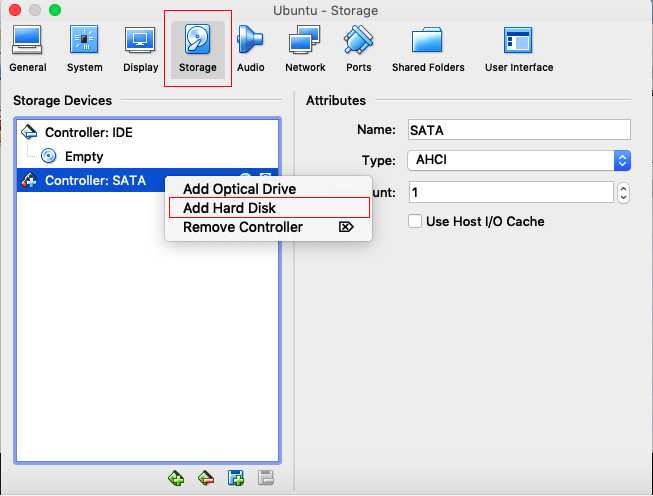
Task: Click the IDE controller icon in tree
Action: click(29, 132)
